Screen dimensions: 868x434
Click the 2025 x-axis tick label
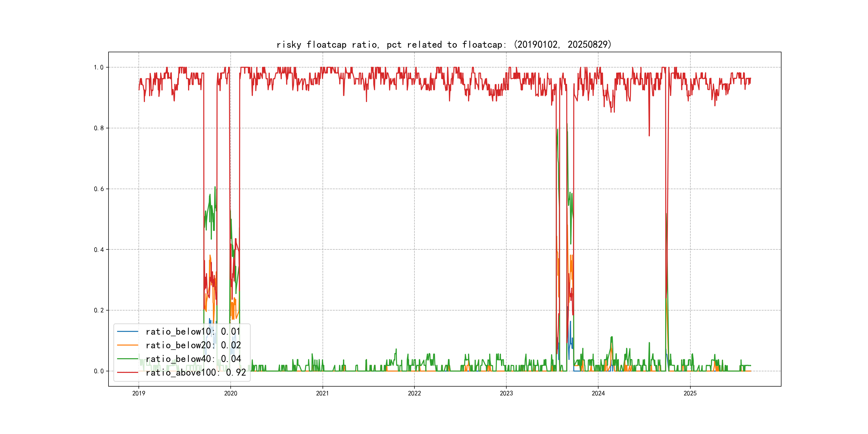pos(690,393)
